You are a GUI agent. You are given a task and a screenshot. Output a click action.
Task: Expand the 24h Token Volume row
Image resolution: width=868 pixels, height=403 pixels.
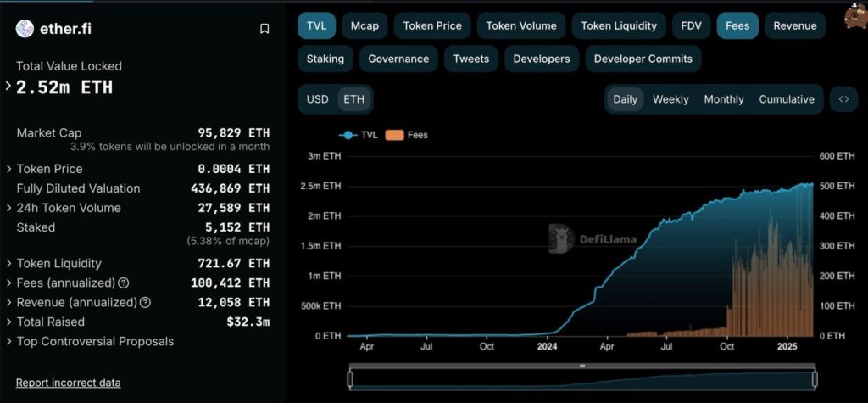pos(8,209)
